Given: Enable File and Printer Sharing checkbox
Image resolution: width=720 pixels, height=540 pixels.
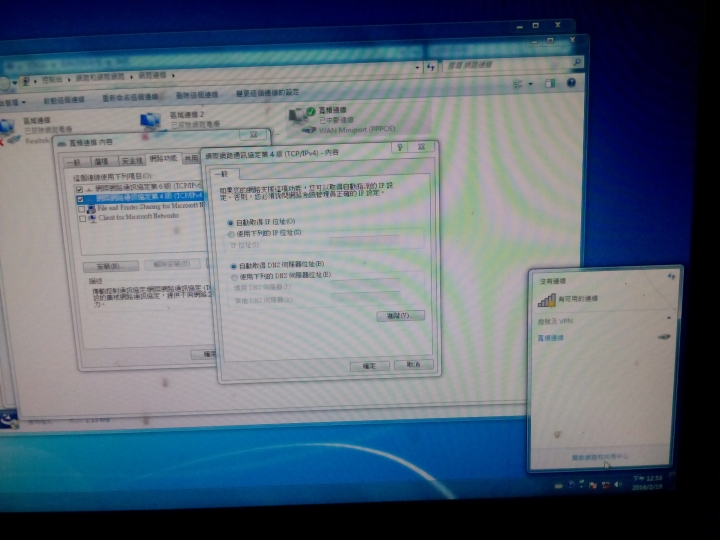Looking at the screenshot, I should click(x=82, y=209).
